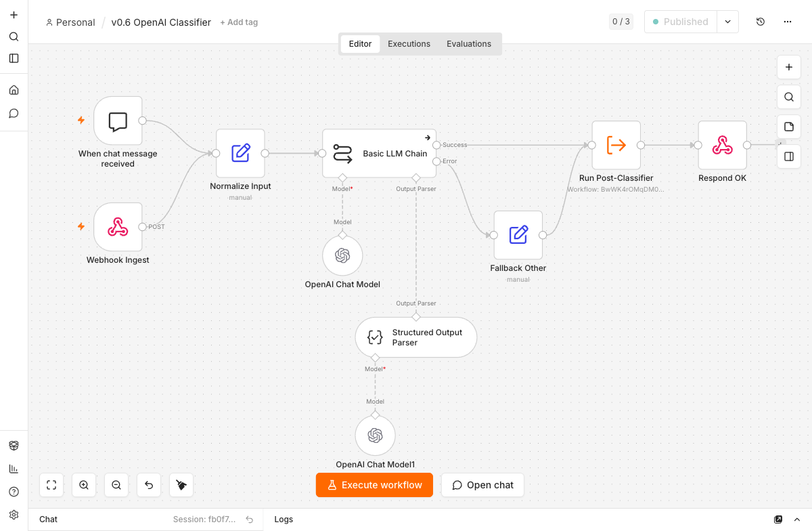Image resolution: width=812 pixels, height=531 pixels.
Task: Add node with canvas plus button
Action: 789,67
